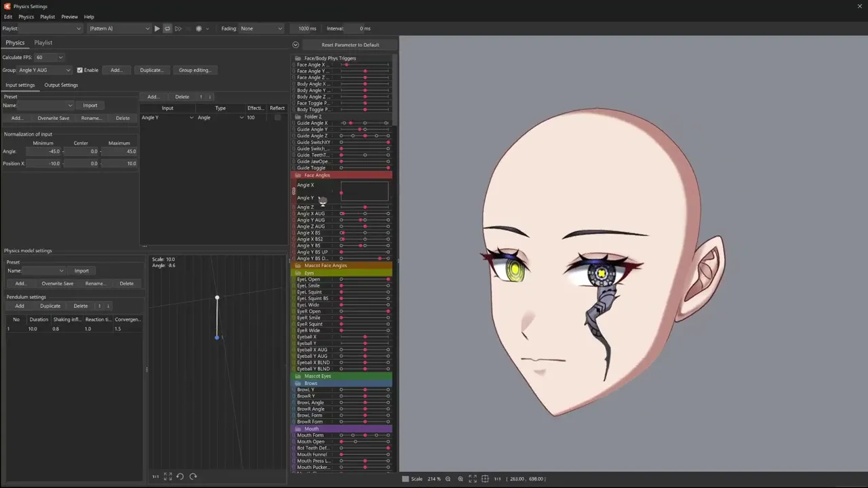868x488 pixels.
Task: Click the lock icon beside Angle X
Action: pos(294,191)
